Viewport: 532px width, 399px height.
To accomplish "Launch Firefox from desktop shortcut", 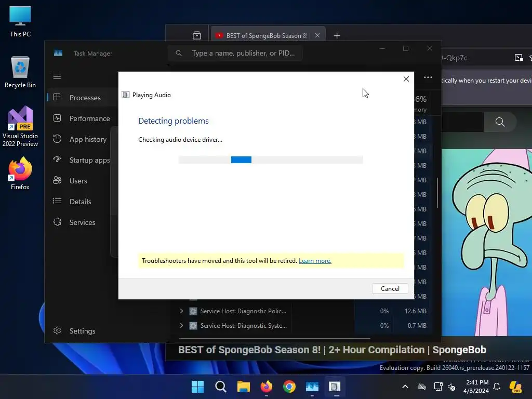I will (x=20, y=174).
